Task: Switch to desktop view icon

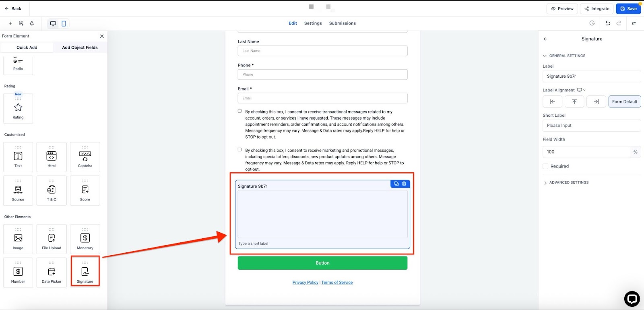Action: pyautogui.click(x=53, y=23)
